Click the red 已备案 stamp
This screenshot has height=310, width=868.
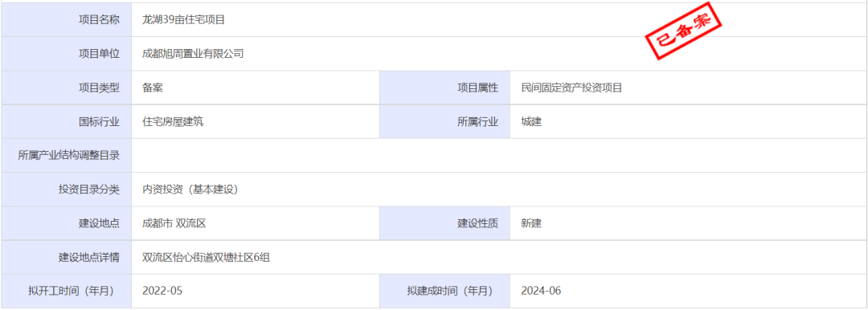(x=684, y=35)
